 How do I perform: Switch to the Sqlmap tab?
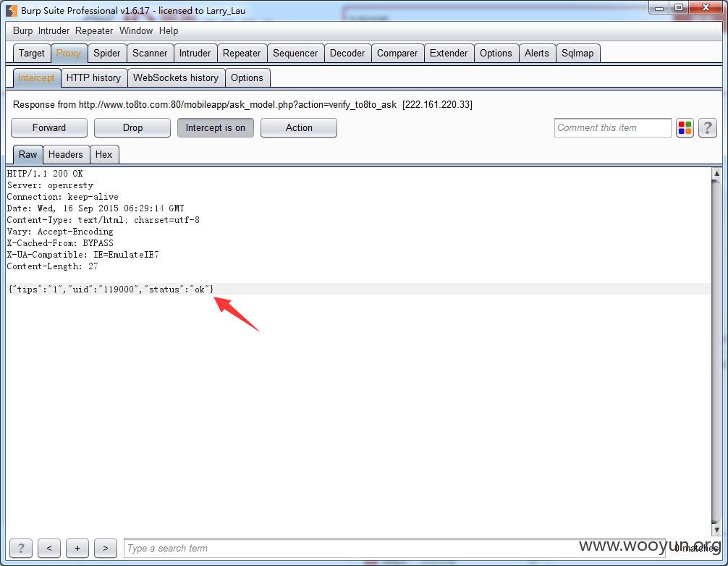coord(577,54)
